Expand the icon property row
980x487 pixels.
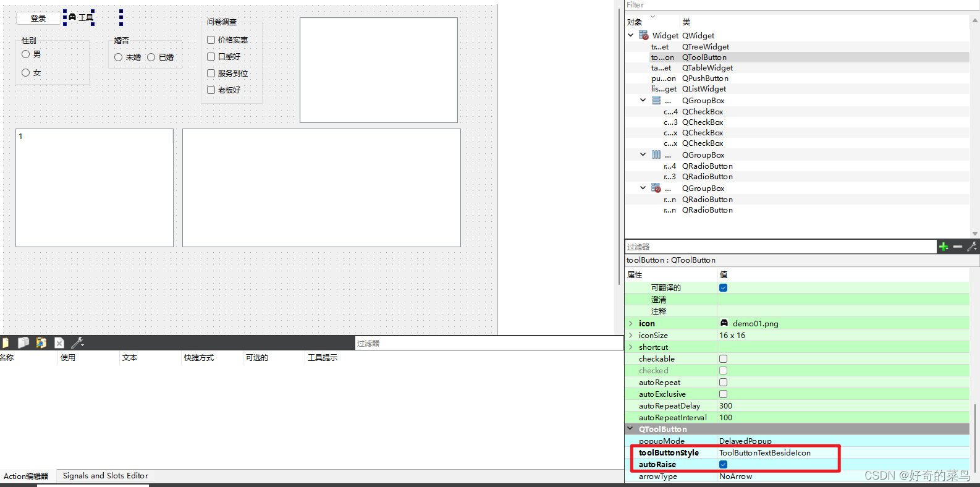point(630,323)
